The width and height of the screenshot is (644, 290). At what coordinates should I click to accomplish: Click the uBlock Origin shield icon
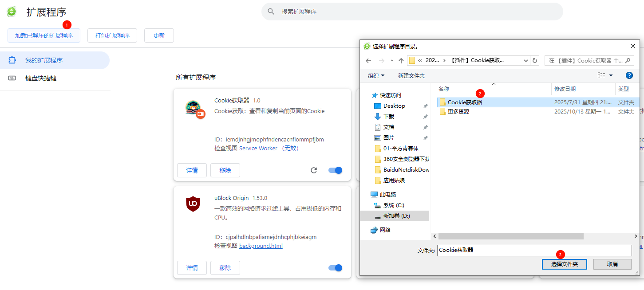tap(193, 204)
